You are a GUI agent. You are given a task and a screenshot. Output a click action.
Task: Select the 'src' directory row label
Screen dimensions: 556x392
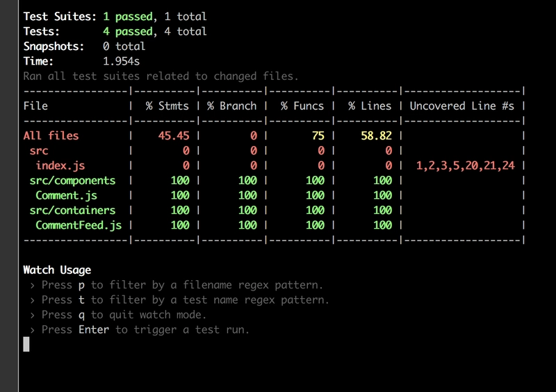point(39,150)
